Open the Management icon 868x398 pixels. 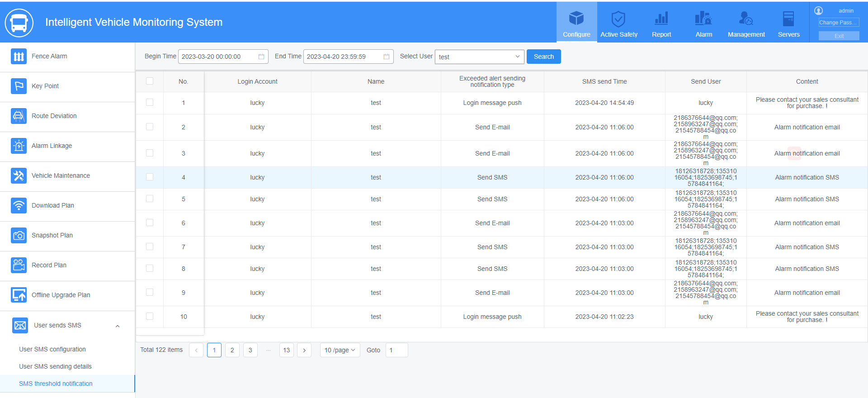746,19
